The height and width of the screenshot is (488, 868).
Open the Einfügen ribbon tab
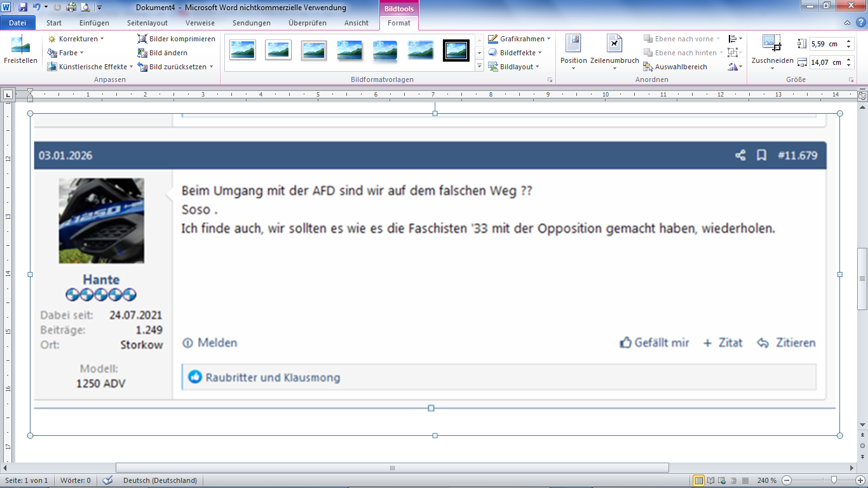point(94,23)
